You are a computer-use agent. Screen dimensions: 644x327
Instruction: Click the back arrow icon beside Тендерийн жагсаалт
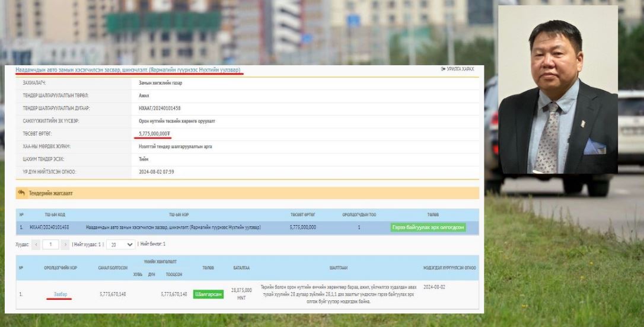click(x=22, y=193)
